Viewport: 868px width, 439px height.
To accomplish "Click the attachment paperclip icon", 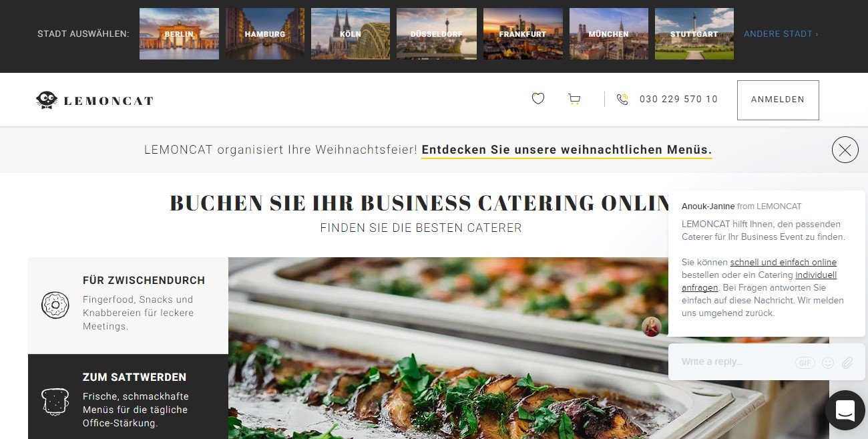I will (x=847, y=363).
